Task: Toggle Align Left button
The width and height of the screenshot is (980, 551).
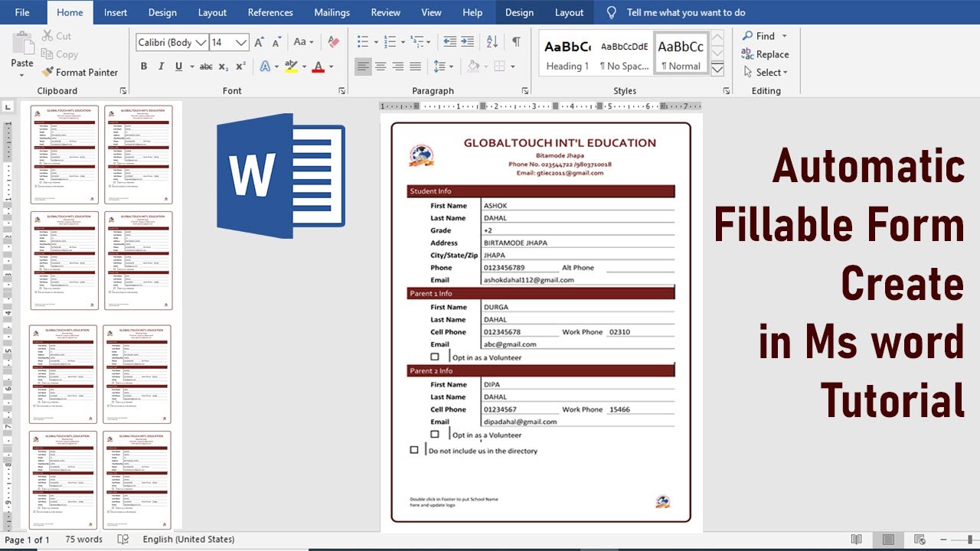Action: point(363,67)
